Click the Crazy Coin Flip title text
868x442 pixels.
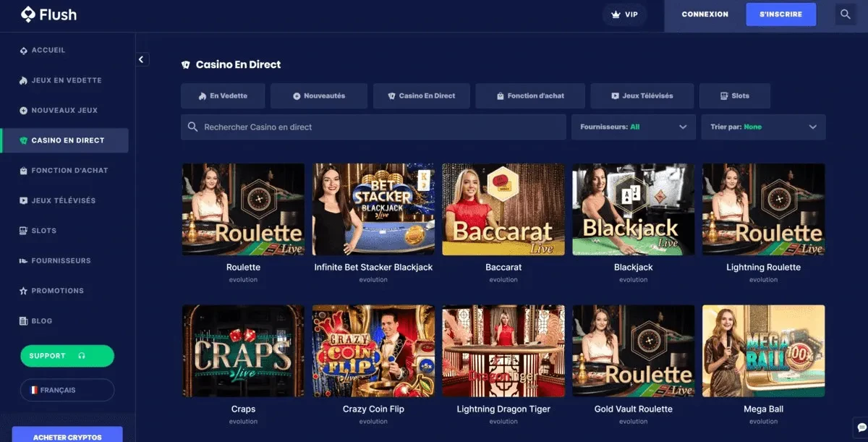tap(373, 409)
